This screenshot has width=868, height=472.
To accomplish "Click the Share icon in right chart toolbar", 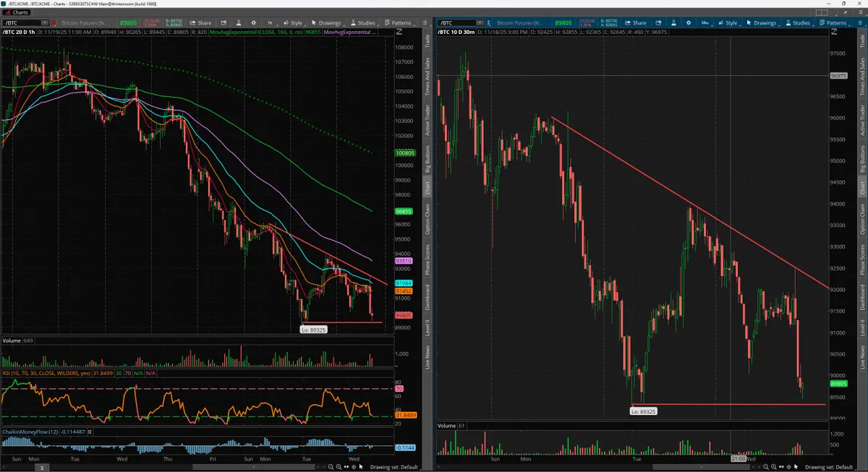I will (x=635, y=23).
